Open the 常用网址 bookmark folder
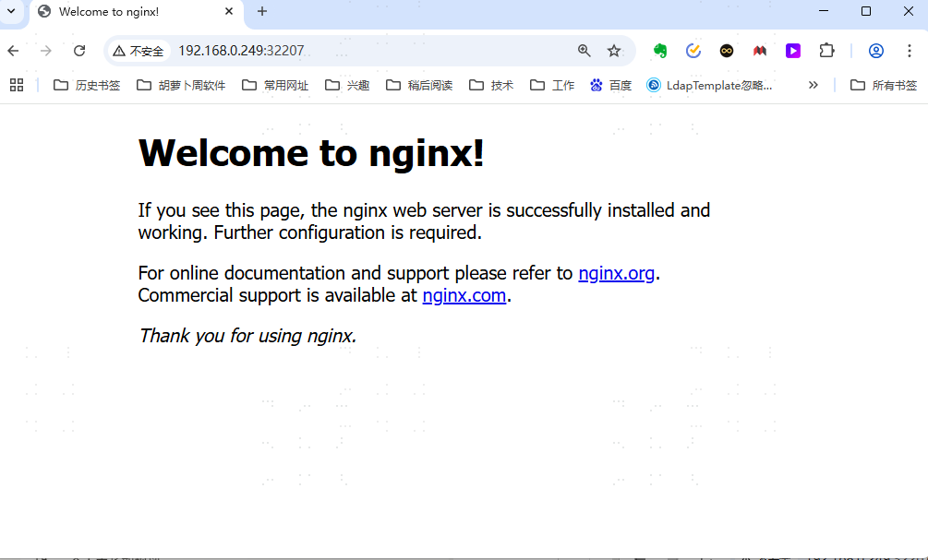 275,85
